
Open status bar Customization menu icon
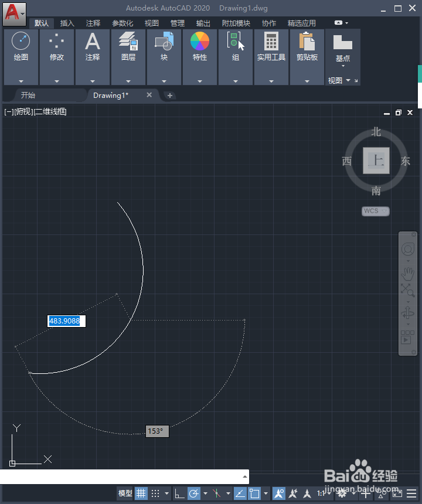click(411, 493)
